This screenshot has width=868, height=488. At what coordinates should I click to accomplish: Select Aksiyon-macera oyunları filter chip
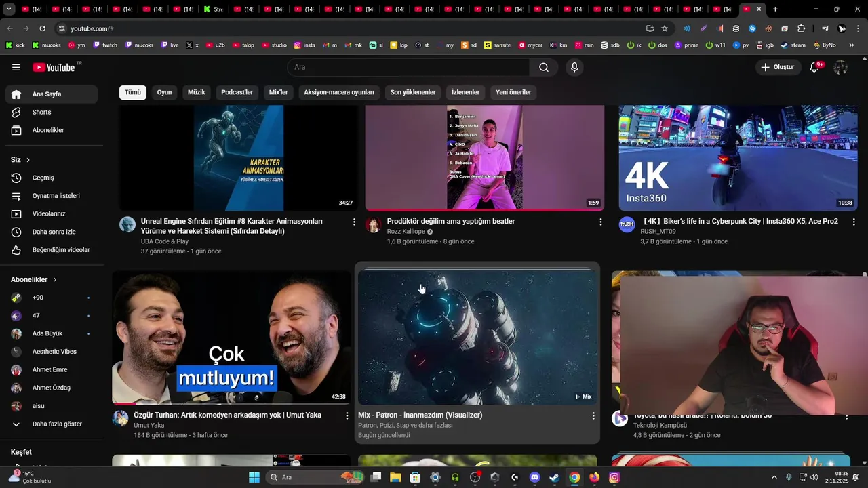(339, 92)
